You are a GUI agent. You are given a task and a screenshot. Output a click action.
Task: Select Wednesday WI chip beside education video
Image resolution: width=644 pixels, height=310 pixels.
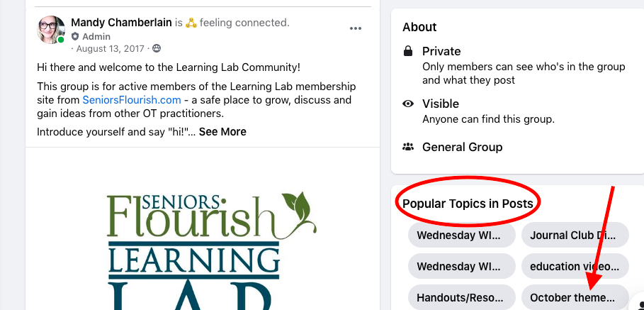point(461,267)
